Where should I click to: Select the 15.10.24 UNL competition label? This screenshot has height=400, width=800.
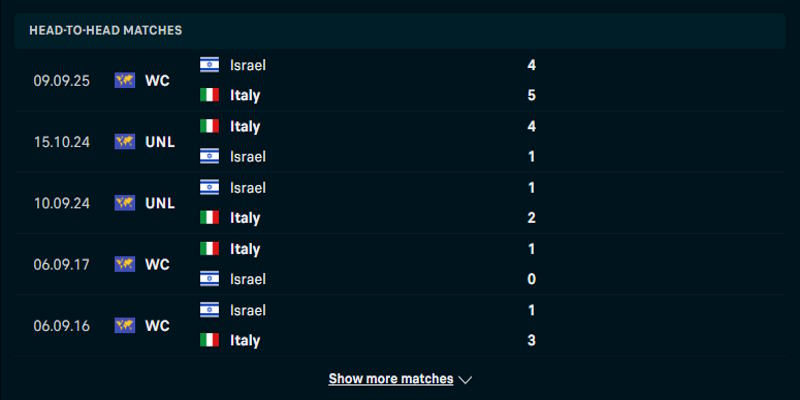[160, 142]
